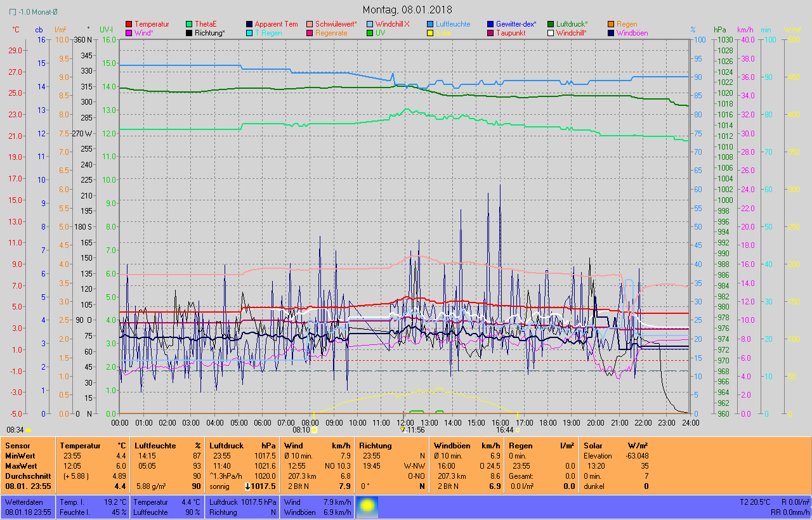Viewport: 812px width, 520px height.
Task: Click the sunny weather forecast icon
Action: pyautogui.click(x=367, y=507)
